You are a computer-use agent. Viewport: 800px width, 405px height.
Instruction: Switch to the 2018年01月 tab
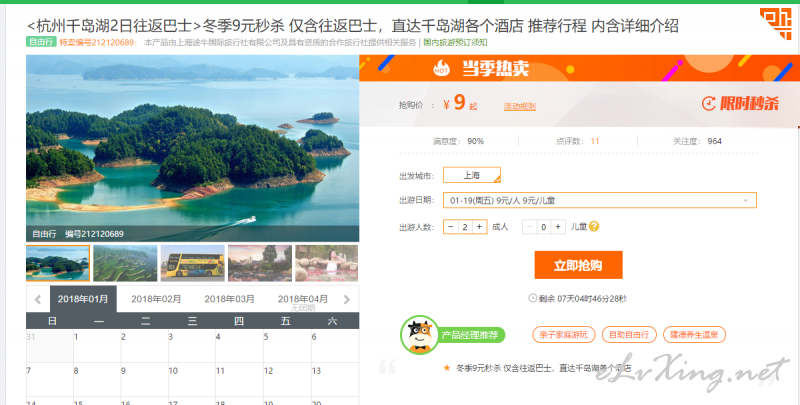point(83,299)
